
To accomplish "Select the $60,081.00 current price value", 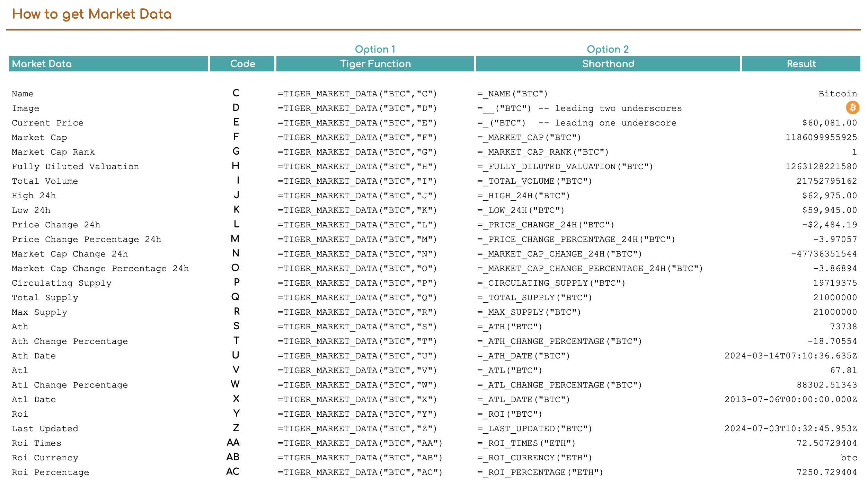I will pyautogui.click(x=830, y=123).
